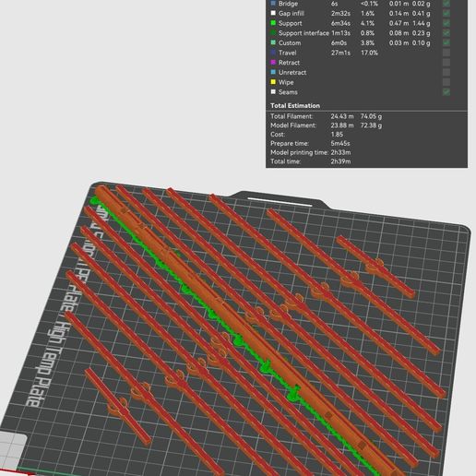Click the yellow Wipe color swatch
Screen dimensions: 476x476
pos(273,82)
